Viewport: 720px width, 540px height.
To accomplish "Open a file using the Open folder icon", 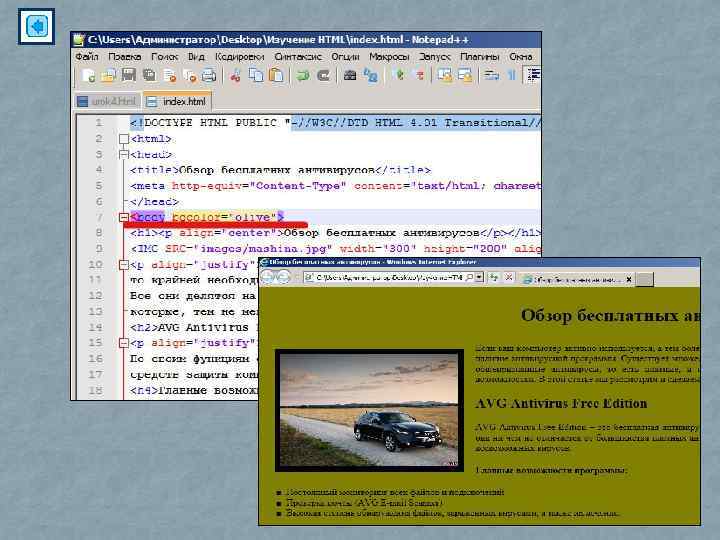I will pos(108,75).
